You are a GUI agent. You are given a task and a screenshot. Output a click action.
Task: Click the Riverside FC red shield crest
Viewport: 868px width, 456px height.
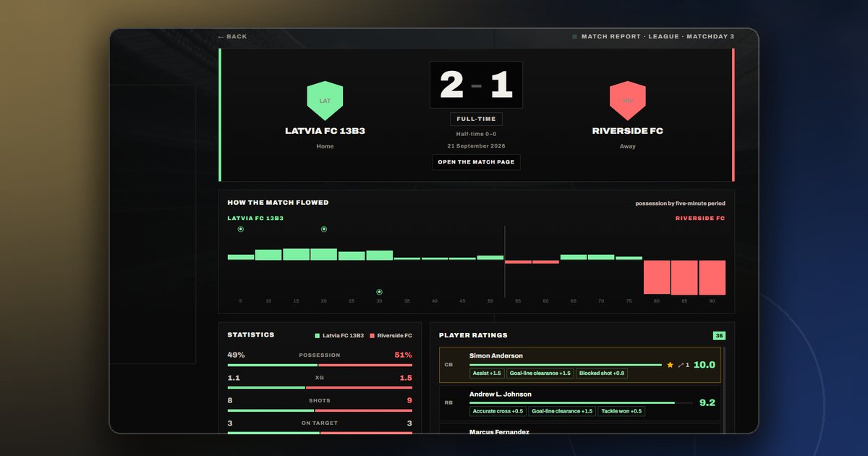click(627, 101)
